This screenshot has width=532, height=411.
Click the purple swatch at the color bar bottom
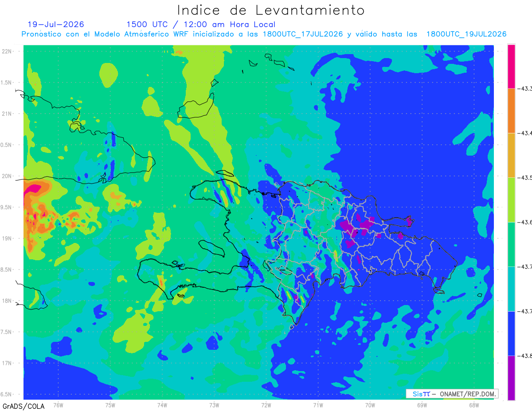511,378
